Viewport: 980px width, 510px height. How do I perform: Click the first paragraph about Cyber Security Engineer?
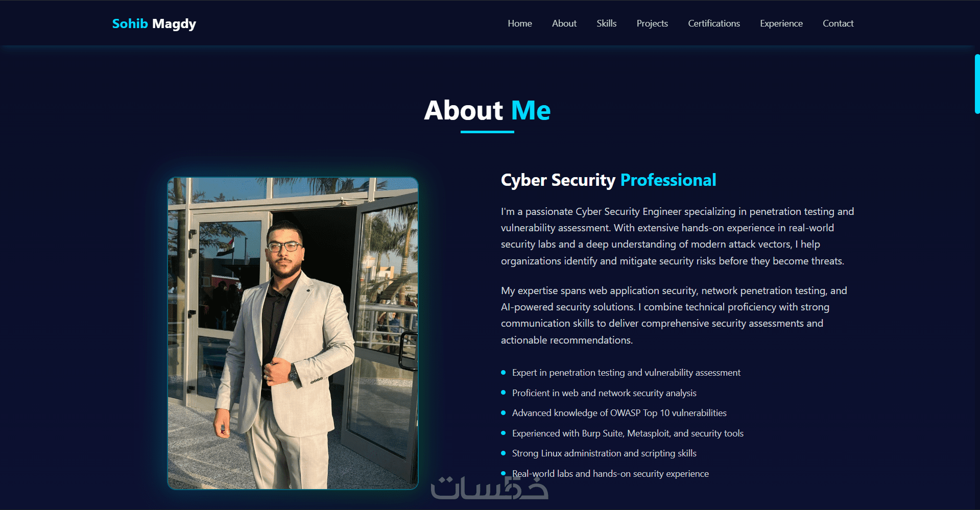(x=677, y=236)
